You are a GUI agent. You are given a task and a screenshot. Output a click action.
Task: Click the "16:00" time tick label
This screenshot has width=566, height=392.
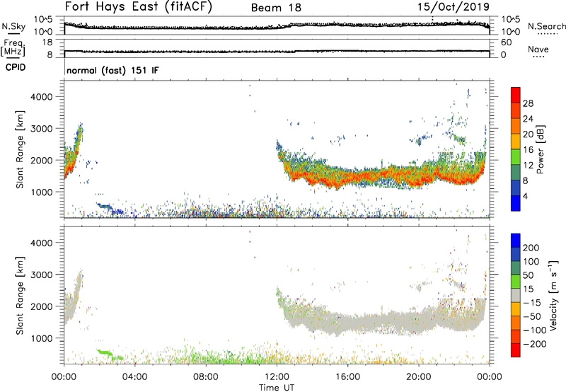347,377
